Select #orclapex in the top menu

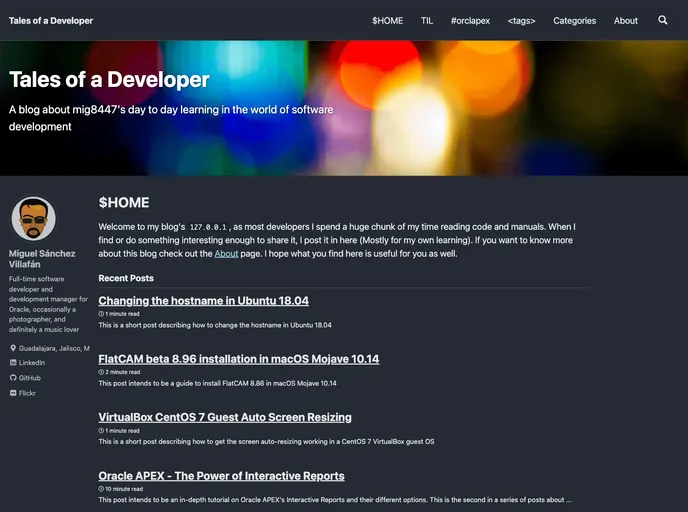470,20
